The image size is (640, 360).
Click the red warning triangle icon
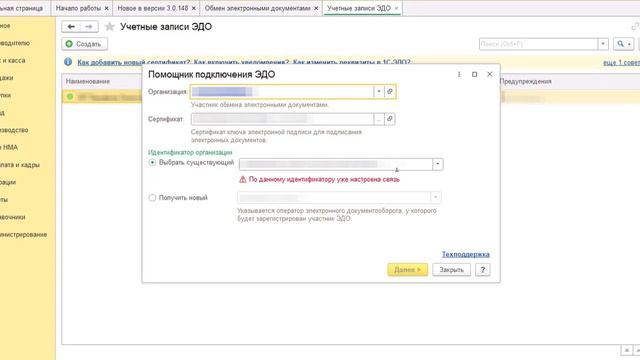[x=242, y=179]
